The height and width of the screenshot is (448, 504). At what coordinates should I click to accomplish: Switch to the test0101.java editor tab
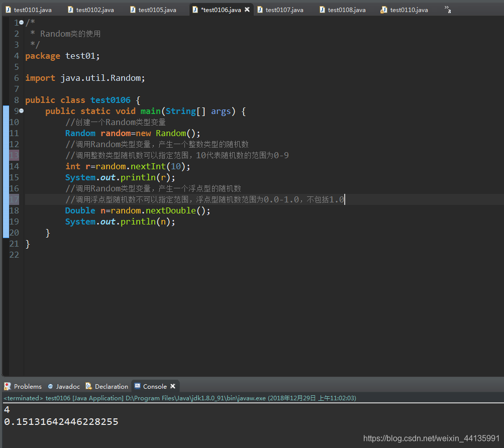33,10
